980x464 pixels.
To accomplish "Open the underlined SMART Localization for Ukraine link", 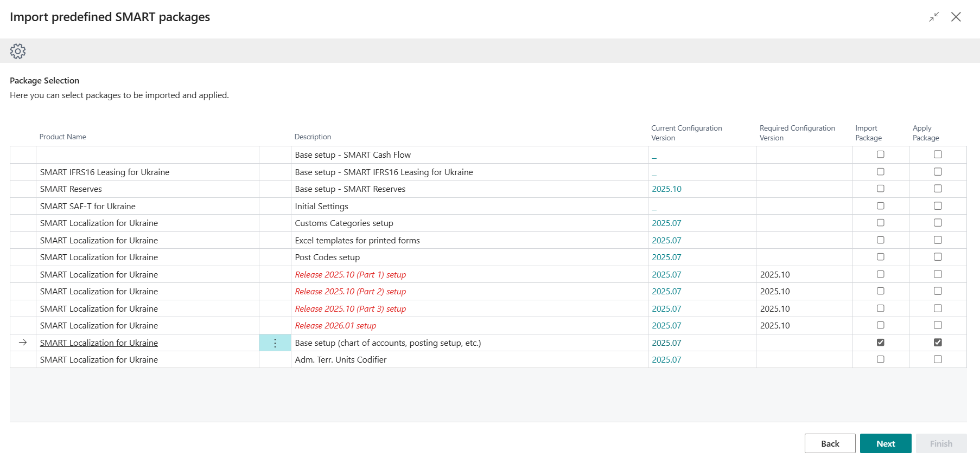I will click(99, 343).
